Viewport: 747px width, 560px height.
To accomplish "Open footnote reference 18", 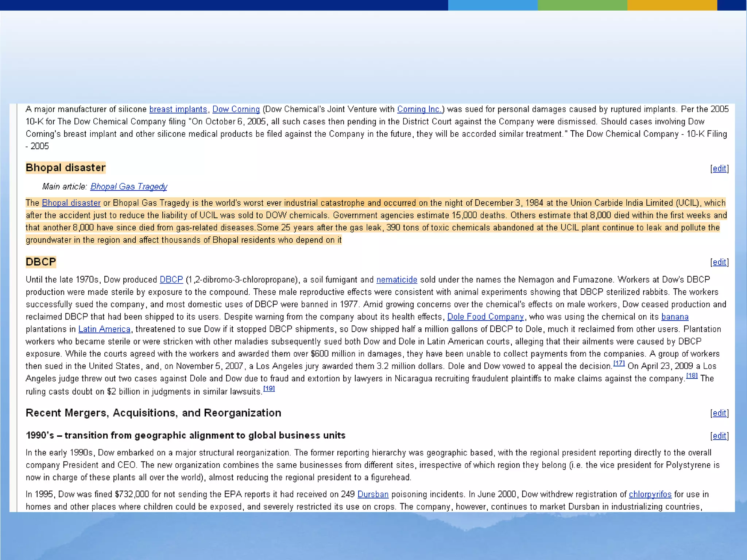I will pos(692,376).
